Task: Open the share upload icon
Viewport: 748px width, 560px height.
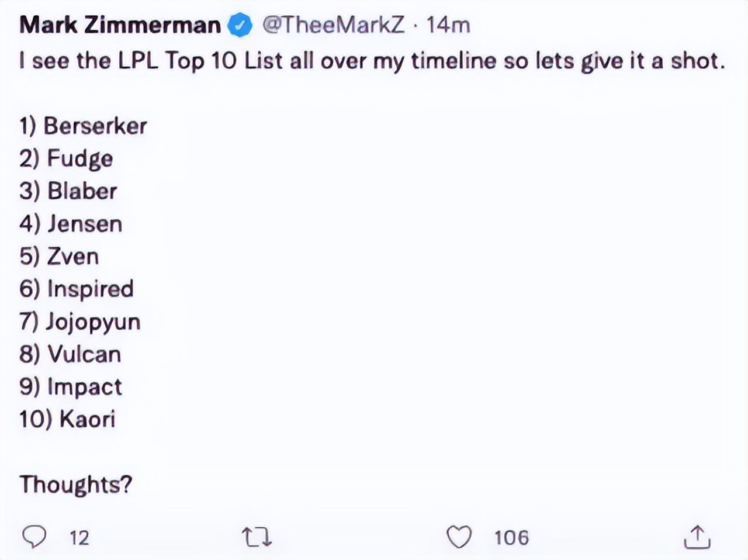Action: pos(697,537)
